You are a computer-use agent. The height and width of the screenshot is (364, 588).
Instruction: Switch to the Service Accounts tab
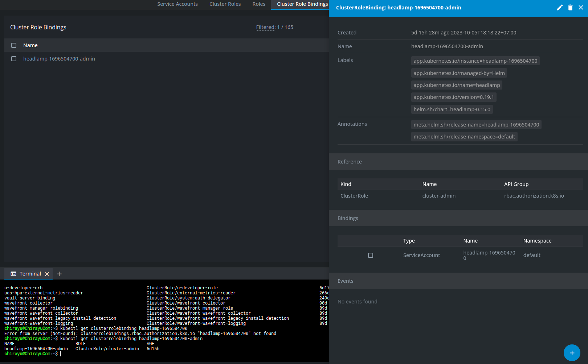tap(177, 4)
